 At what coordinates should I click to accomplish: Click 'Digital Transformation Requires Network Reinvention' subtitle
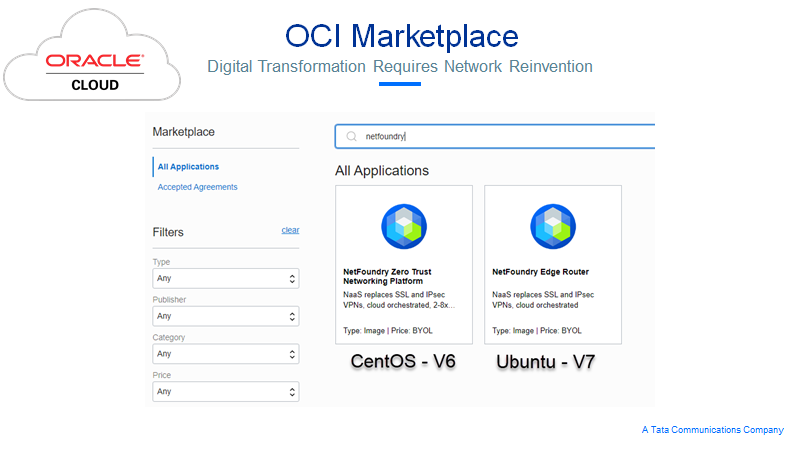(400, 66)
